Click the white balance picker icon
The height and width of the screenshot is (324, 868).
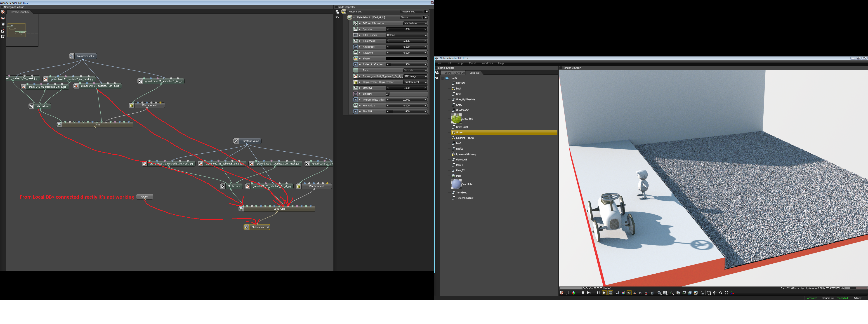point(623,293)
